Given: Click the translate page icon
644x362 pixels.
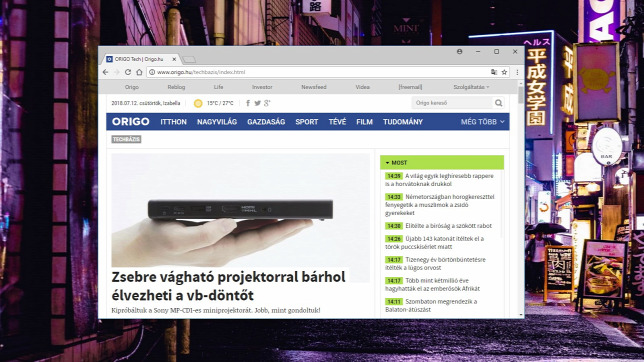Looking at the screenshot, I should 494,72.
